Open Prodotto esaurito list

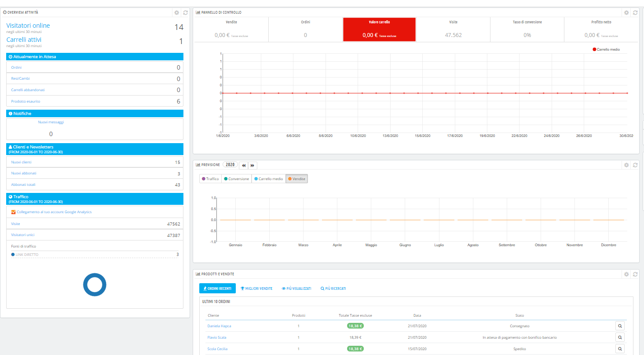click(26, 101)
